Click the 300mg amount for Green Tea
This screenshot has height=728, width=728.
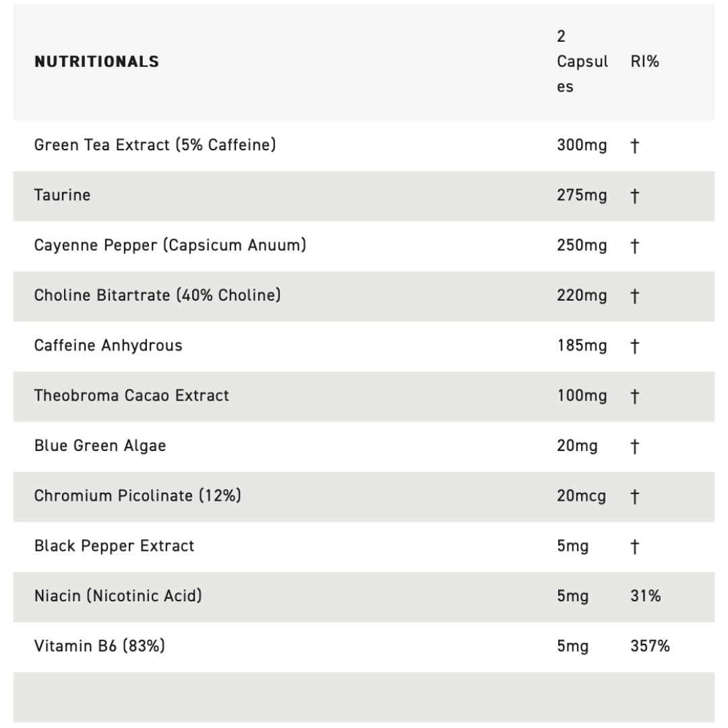(x=581, y=146)
